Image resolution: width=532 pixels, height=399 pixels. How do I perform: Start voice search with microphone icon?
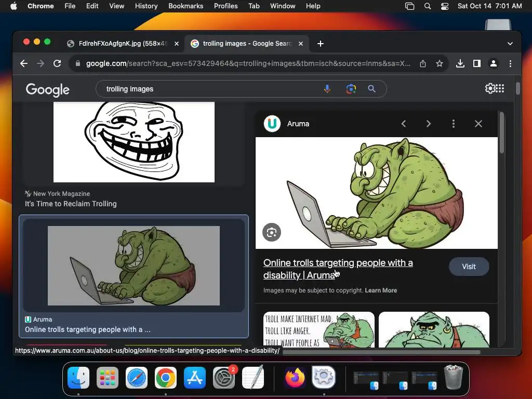coord(327,89)
